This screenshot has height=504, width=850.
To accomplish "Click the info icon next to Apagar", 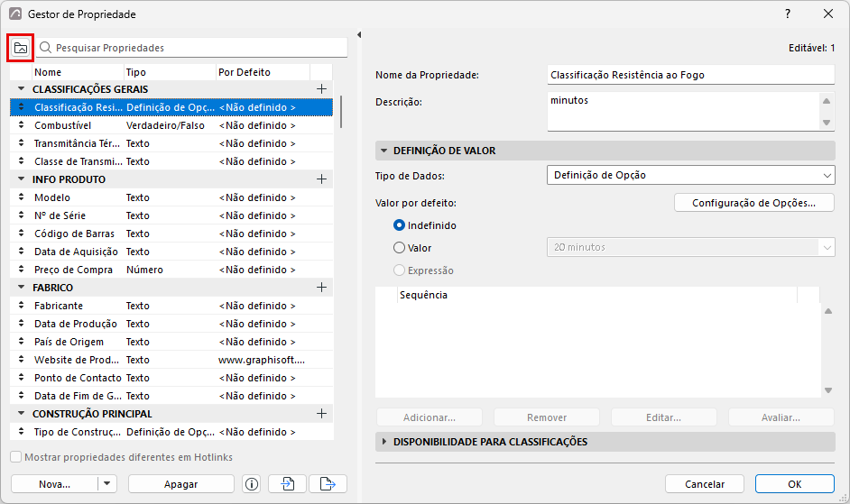I will click(x=252, y=484).
